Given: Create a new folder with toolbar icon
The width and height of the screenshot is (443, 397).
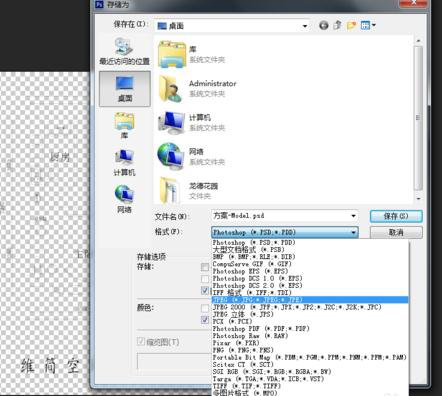Looking at the screenshot, I should (x=351, y=25).
